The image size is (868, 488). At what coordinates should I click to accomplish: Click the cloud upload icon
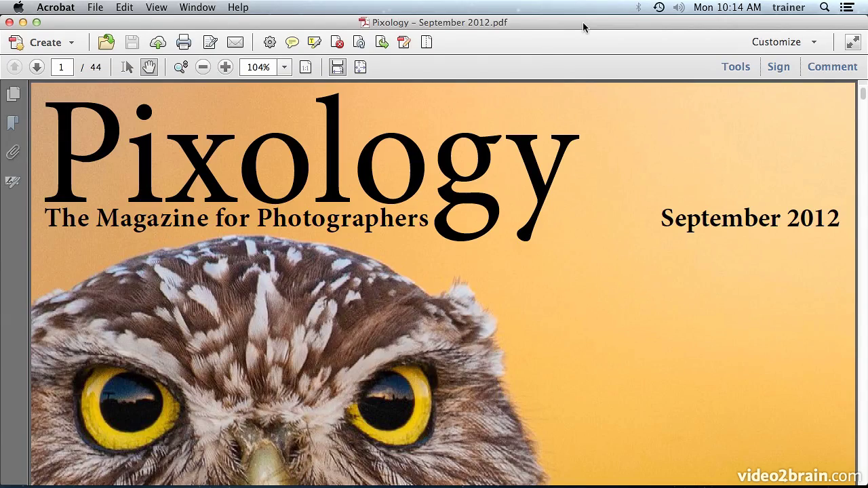click(x=158, y=42)
